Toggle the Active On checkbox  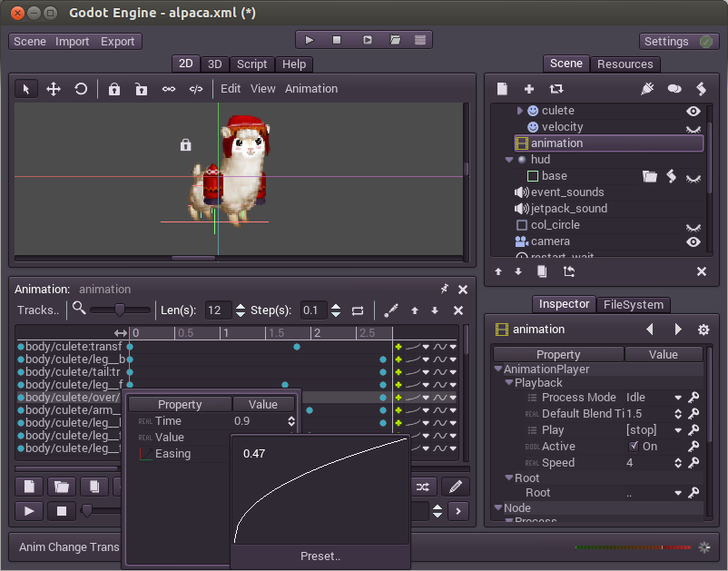[634, 447]
